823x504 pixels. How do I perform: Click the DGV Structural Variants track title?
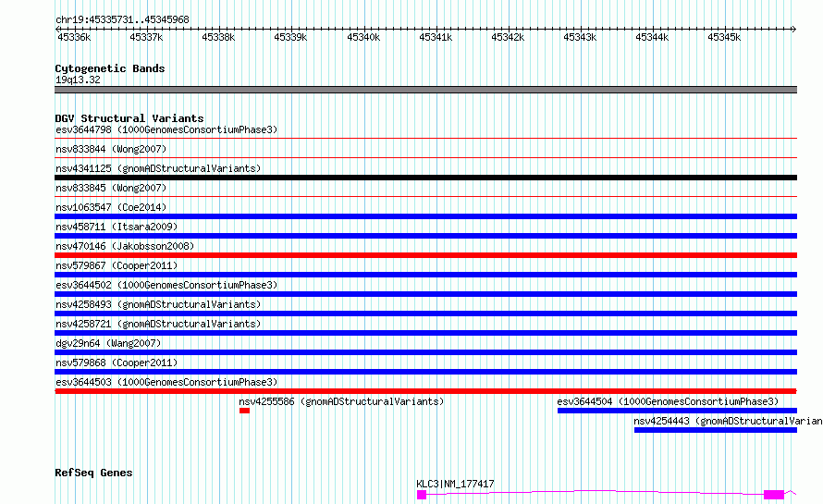click(129, 118)
